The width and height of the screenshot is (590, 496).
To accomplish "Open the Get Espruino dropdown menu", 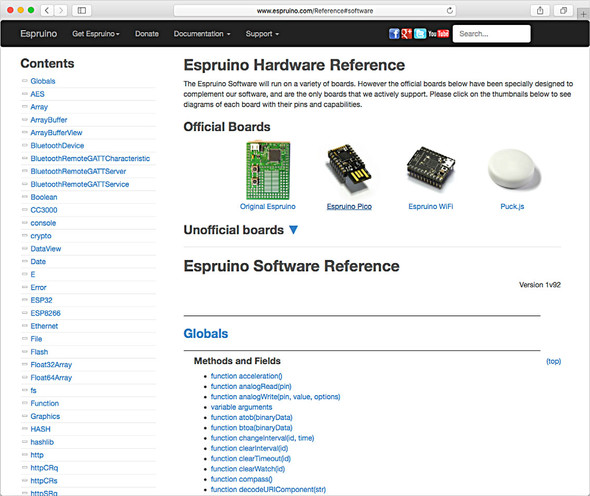I will [96, 34].
